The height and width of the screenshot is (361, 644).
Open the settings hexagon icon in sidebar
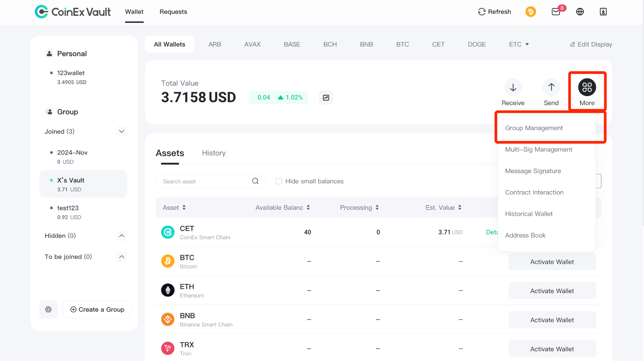pos(48,309)
